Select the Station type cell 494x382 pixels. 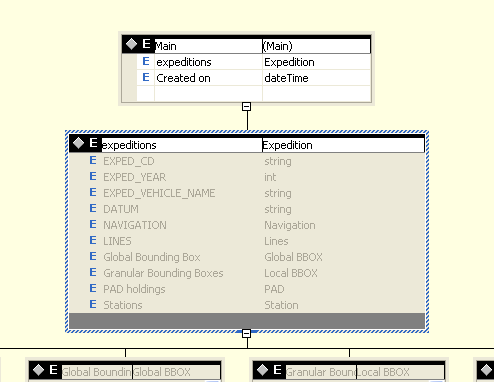pos(281,305)
